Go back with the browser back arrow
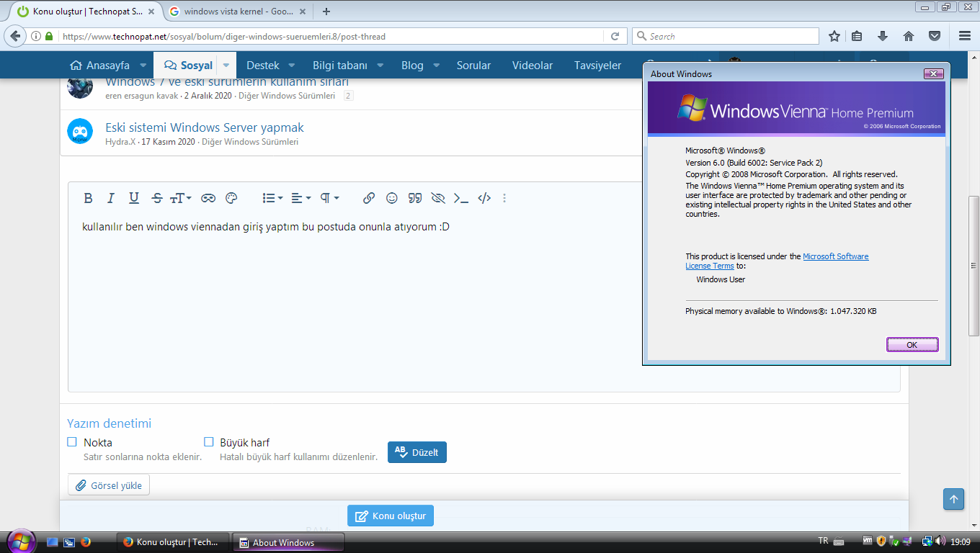This screenshot has height=553, width=980. tap(17, 36)
